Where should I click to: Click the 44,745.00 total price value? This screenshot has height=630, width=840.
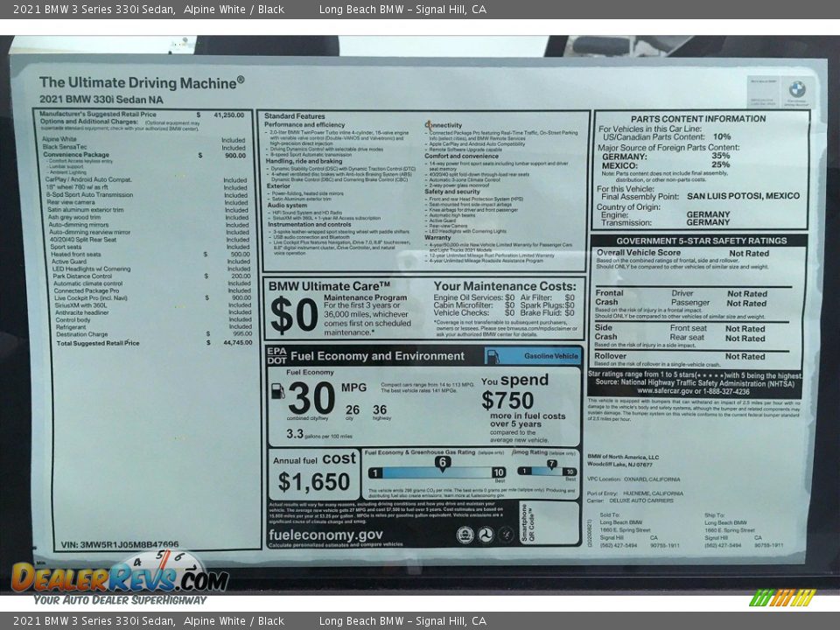click(237, 342)
